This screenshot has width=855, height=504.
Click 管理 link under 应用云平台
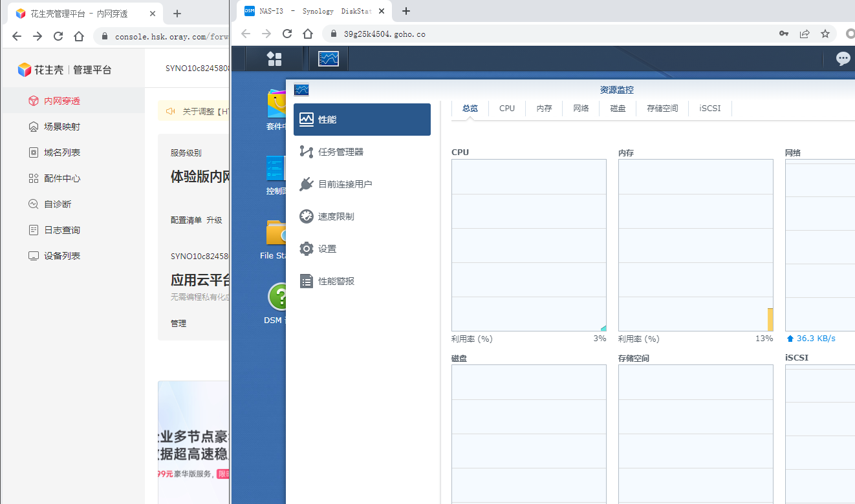click(179, 324)
